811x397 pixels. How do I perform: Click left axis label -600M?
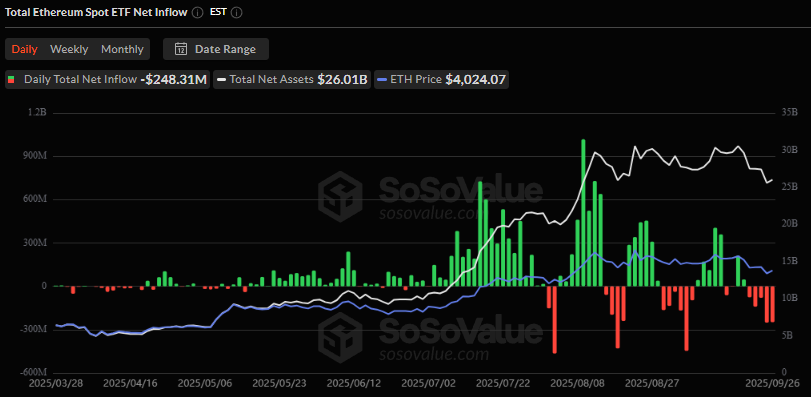click(x=34, y=372)
